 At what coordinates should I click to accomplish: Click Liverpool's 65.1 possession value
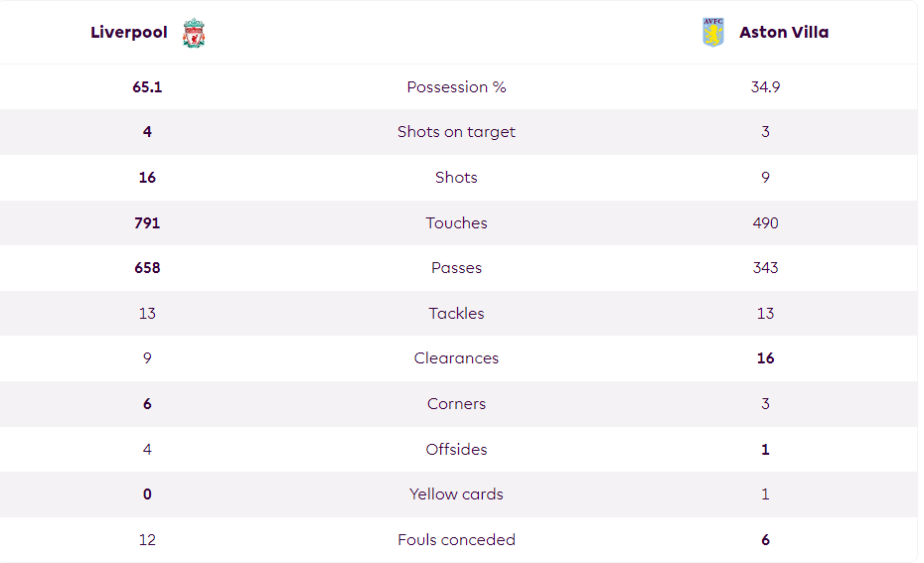coord(147,87)
